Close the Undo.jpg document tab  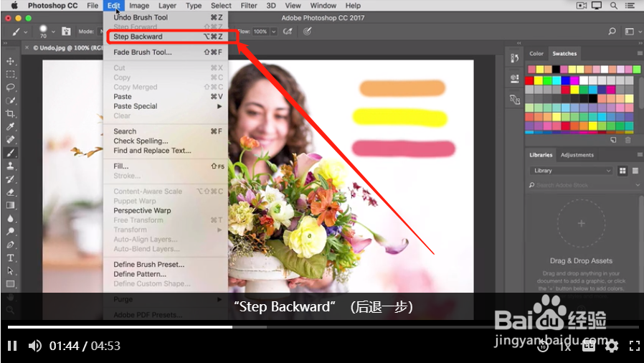coord(27,47)
